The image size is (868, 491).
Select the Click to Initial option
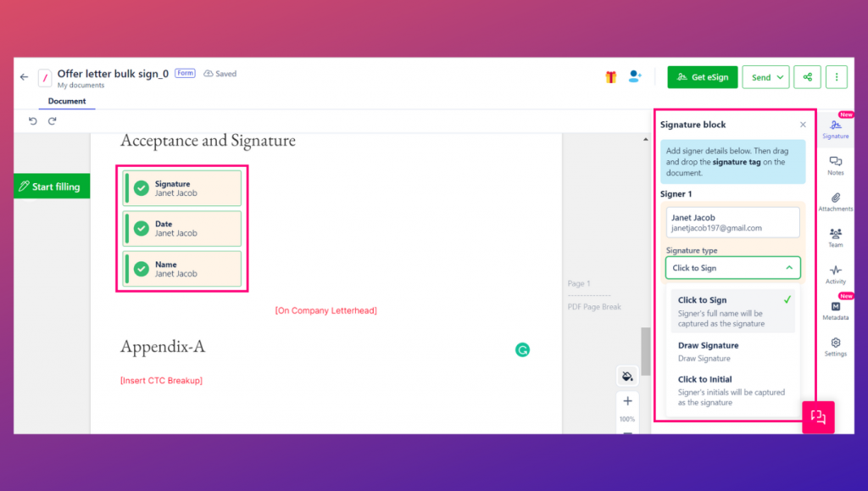pos(732,390)
